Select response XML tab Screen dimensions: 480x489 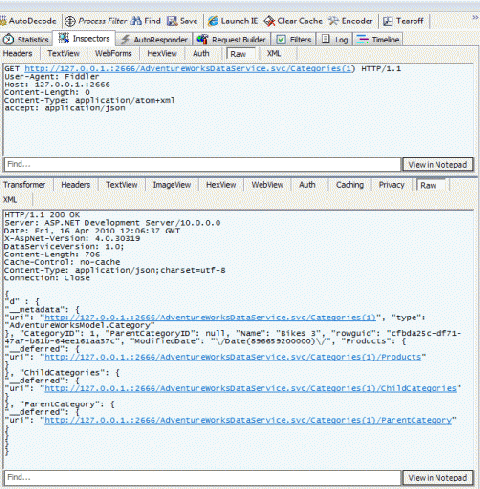pyautogui.click(x=10, y=200)
